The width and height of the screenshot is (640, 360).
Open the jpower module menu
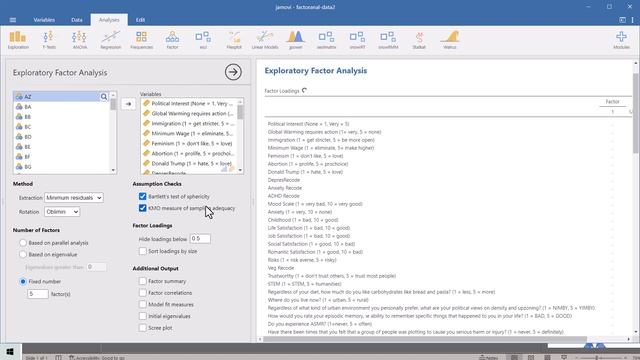tap(296, 40)
